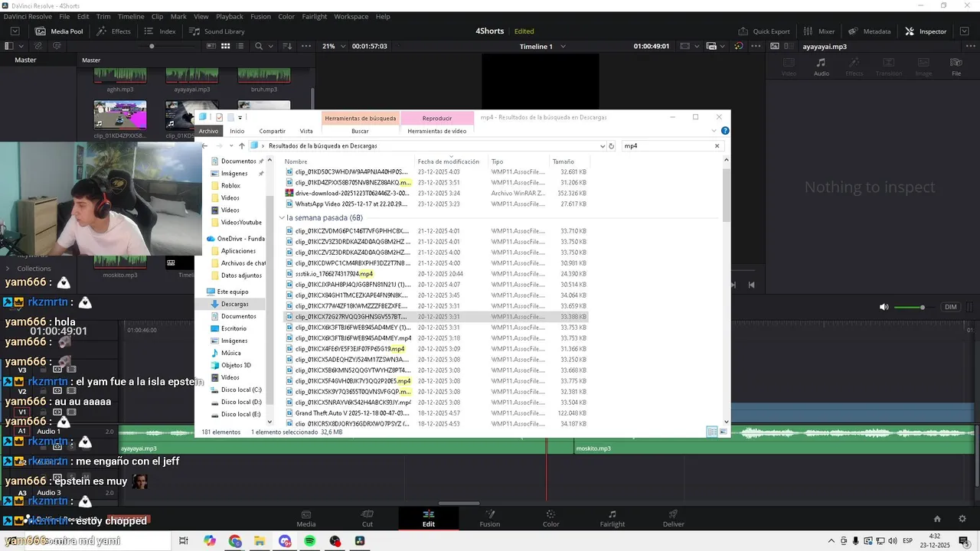Open the Compartir ribbon tab in Explorer
This screenshot has height=551, width=980.
pyautogui.click(x=272, y=131)
